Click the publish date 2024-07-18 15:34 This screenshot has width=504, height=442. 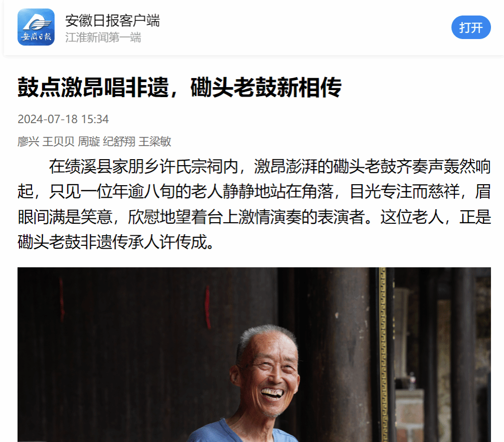click(x=63, y=119)
